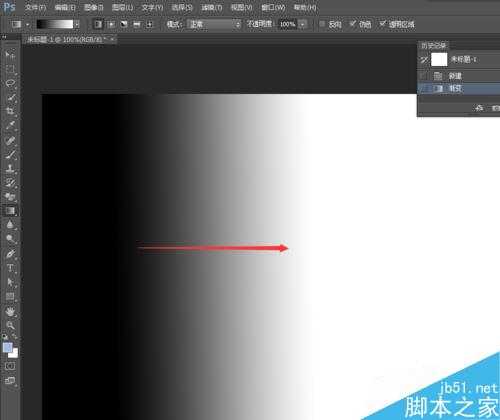The image size is (500, 420).
Task: Toggle the Dither (仿色) checkbox
Action: 352,24
